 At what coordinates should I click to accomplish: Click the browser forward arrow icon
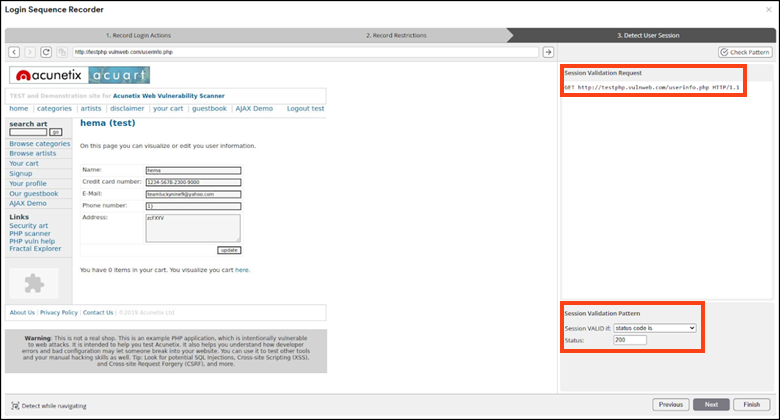(30, 52)
